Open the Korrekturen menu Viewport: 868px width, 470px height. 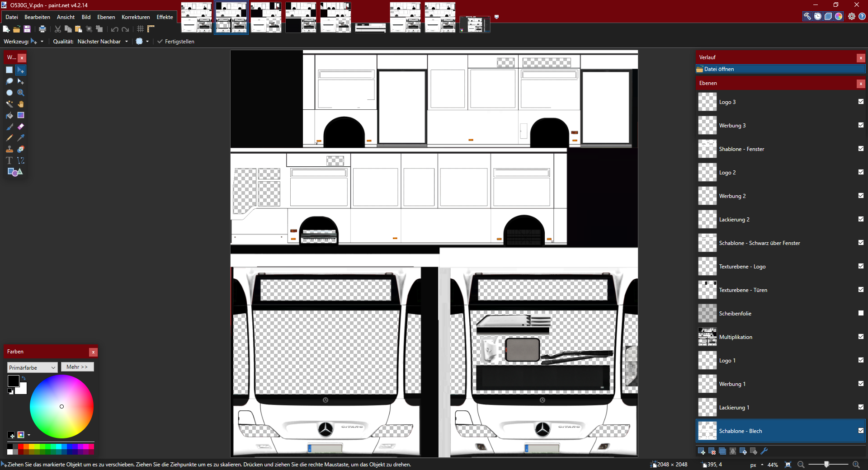(x=136, y=17)
